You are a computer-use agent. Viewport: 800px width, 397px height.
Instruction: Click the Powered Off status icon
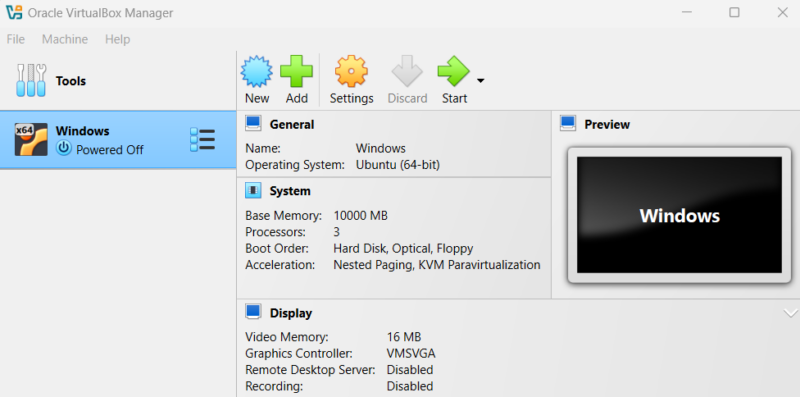(x=64, y=148)
